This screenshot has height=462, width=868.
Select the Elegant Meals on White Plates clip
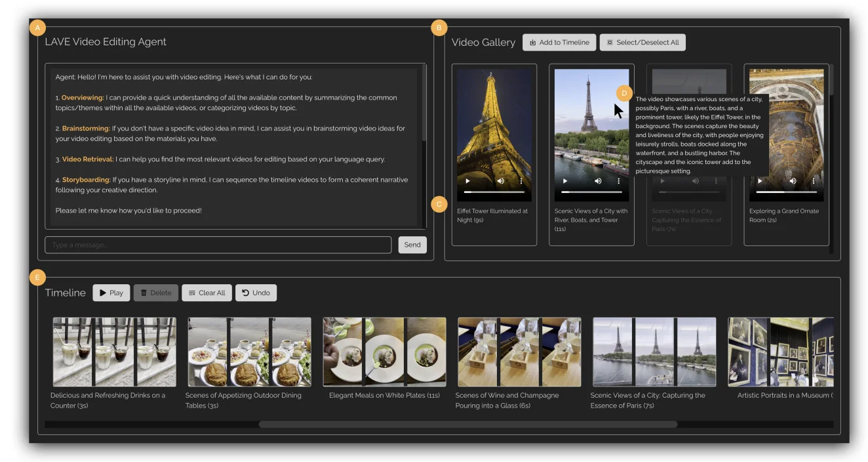point(384,352)
